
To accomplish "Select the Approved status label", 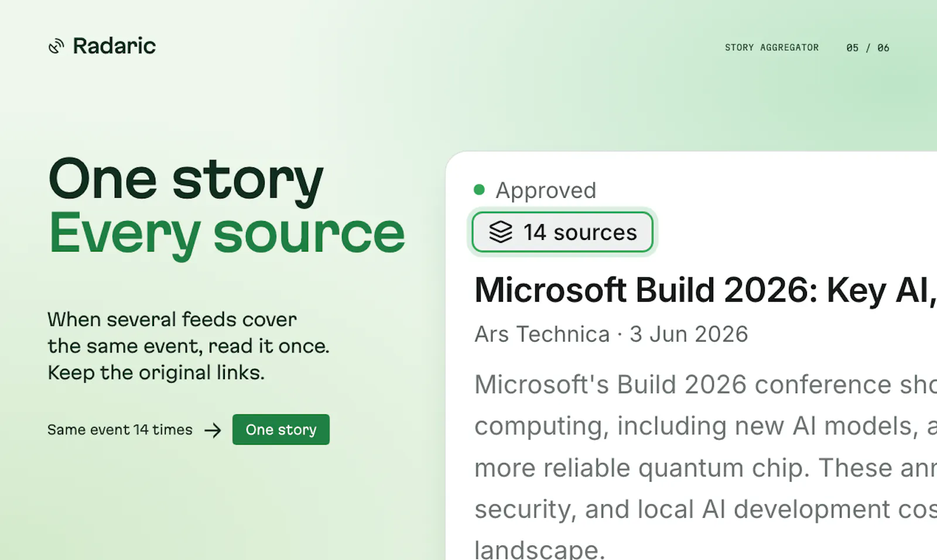I will tap(546, 190).
